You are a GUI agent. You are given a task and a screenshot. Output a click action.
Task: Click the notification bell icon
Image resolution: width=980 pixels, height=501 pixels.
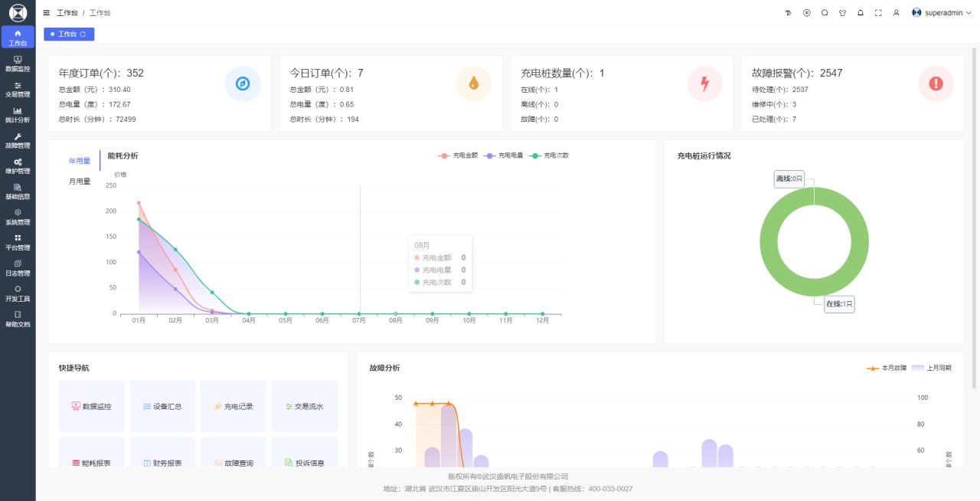[x=861, y=13]
